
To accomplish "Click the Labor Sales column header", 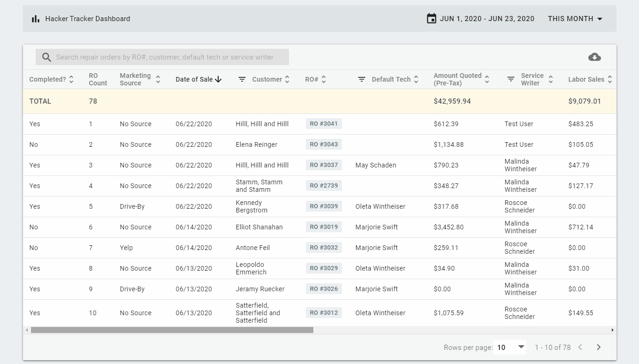I will pos(586,79).
